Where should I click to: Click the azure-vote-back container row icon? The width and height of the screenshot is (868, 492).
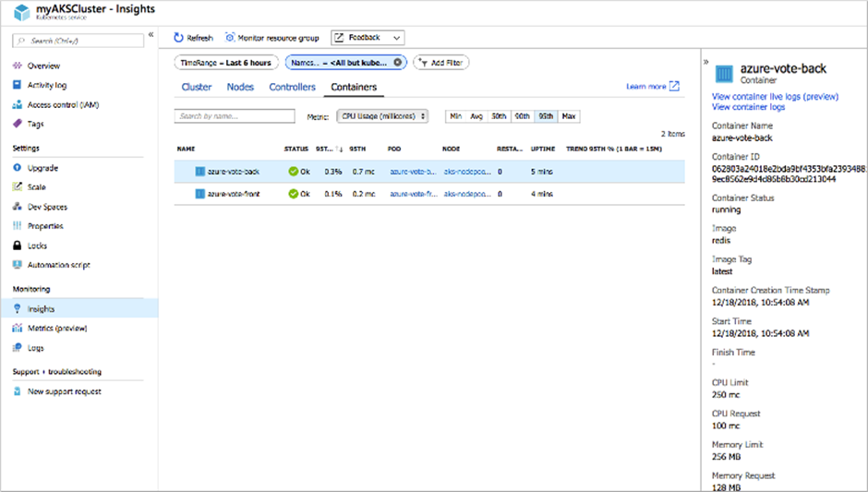pyautogui.click(x=199, y=172)
